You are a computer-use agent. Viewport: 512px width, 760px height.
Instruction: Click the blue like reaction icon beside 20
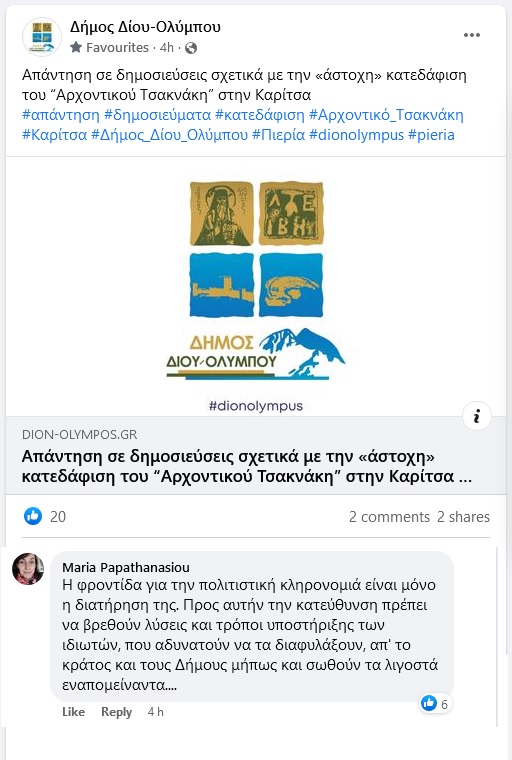[x=33, y=516]
